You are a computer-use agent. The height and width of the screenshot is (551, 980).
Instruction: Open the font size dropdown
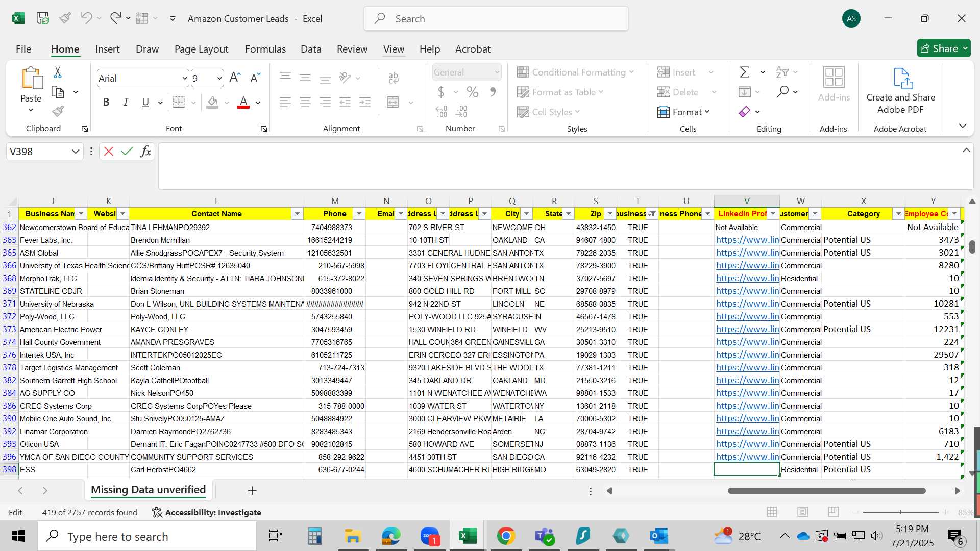tap(219, 78)
